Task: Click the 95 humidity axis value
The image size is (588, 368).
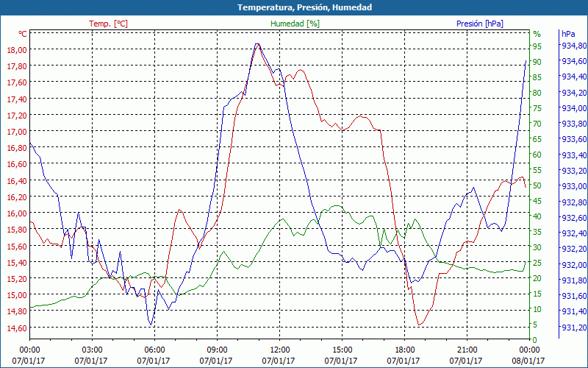Action: 537,46
